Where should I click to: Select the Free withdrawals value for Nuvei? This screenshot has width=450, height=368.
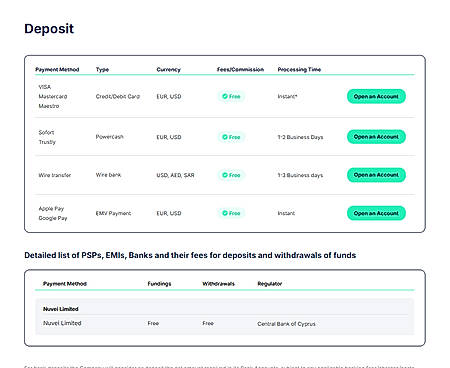tap(208, 323)
